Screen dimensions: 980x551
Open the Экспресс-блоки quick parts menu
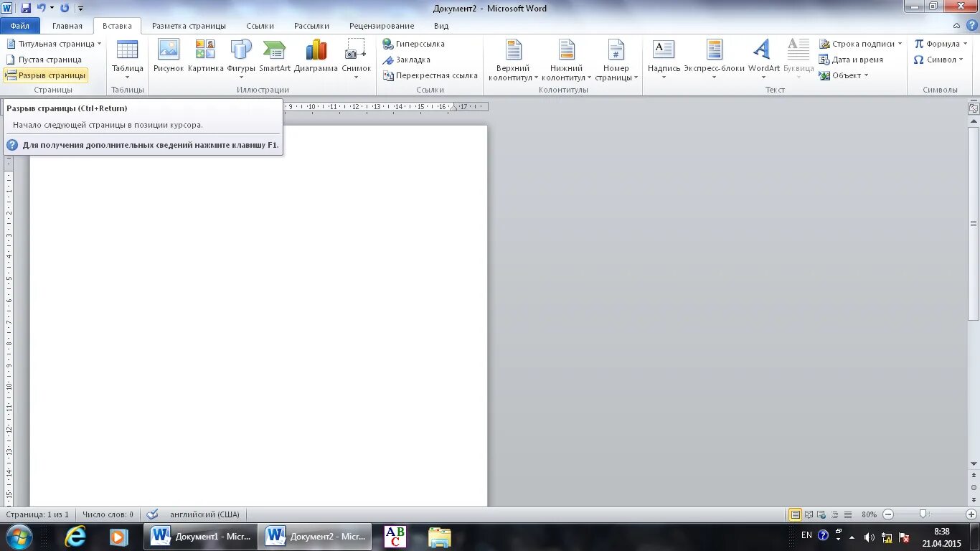pyautogui.click(x=714, y=60)
